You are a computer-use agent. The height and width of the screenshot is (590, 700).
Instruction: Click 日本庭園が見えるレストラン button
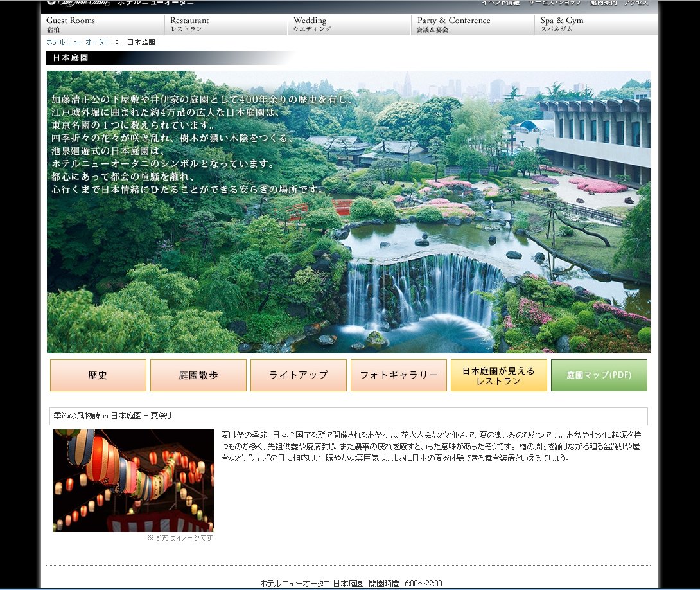point(498,375)
